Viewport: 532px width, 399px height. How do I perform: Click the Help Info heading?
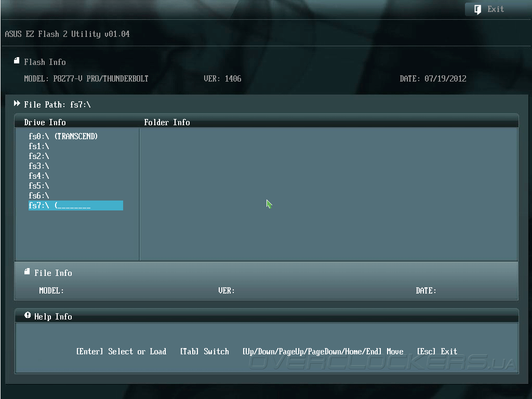54,317
